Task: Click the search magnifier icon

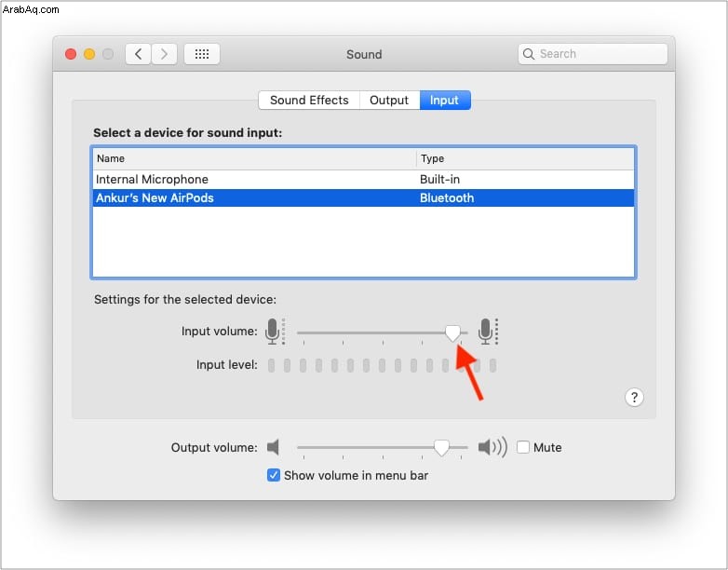Action: coord(529,54)
